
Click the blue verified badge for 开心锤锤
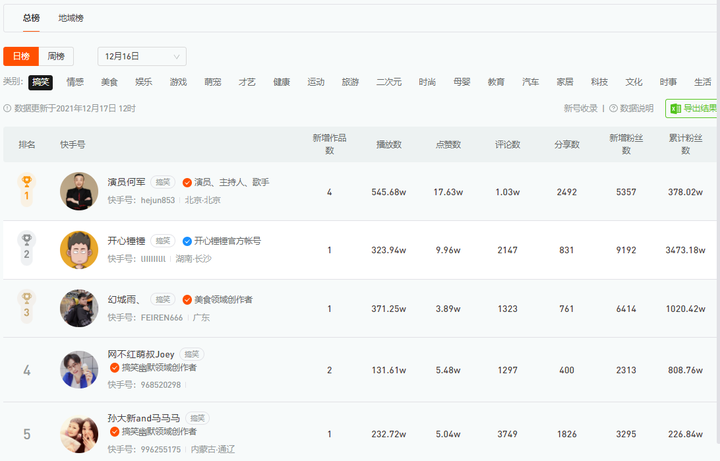tap(187, 241)
